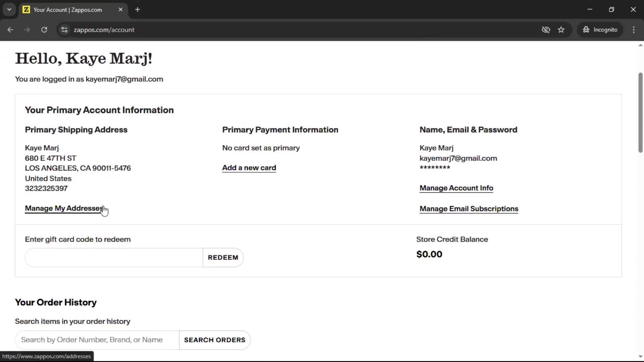Focus the order history search field
Viewport: 644px width, 362px height.
pos(97,340)
